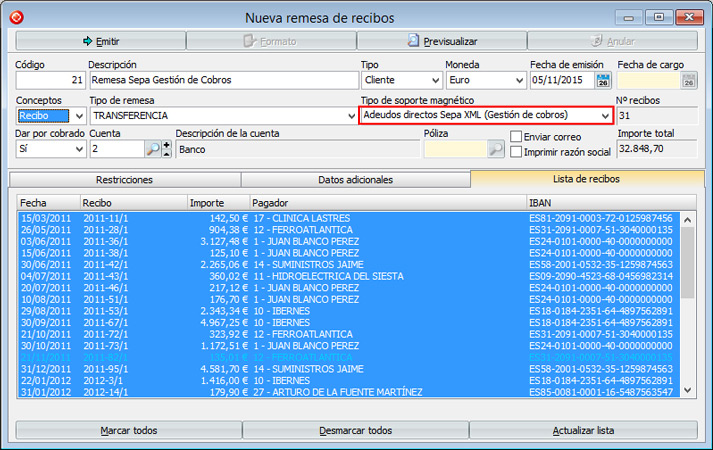
Task: Switch to the Restricciones tab
Action: (124, 179)
